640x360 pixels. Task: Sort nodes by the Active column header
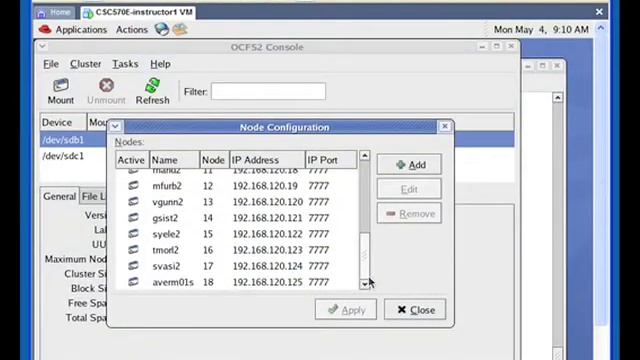pyautogui.click(x=132, y=160)
